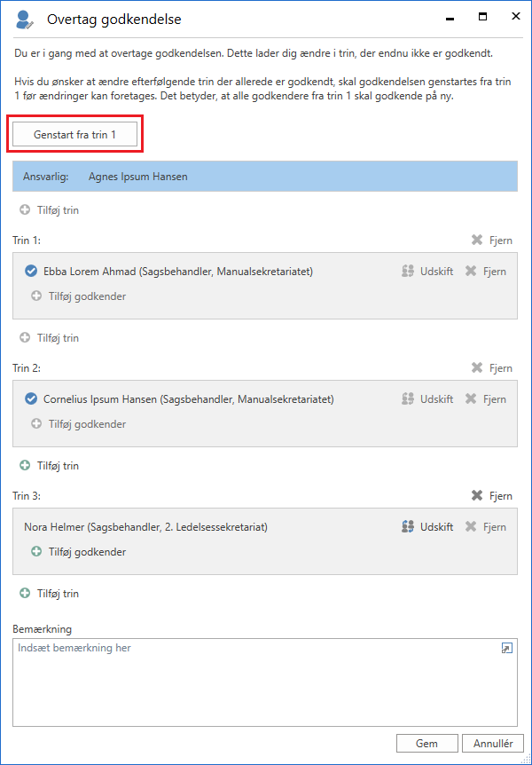Click Fjern for Trin 1 header

(x=477, y=241)
